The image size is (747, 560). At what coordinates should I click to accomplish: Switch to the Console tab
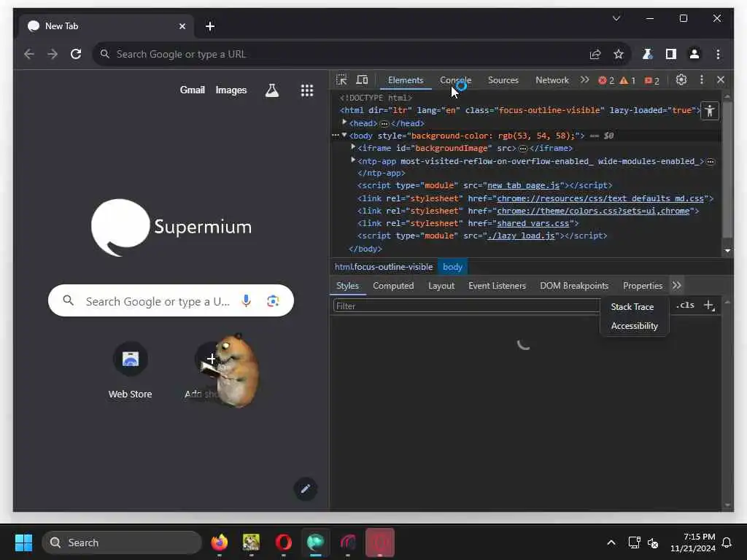455,80
